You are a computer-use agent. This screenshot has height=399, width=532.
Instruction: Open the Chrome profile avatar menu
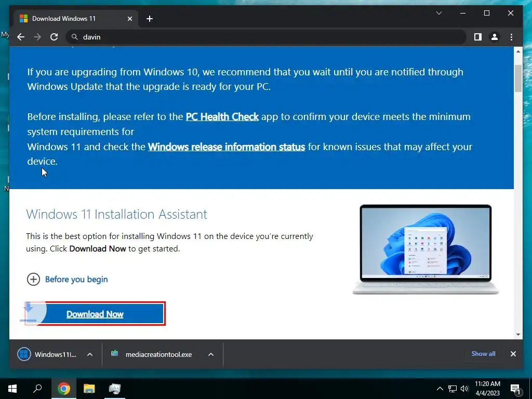[495, 37]
